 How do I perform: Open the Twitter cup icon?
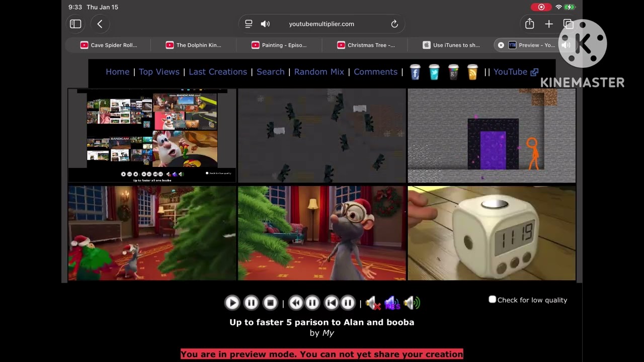[x=434, y=72]
